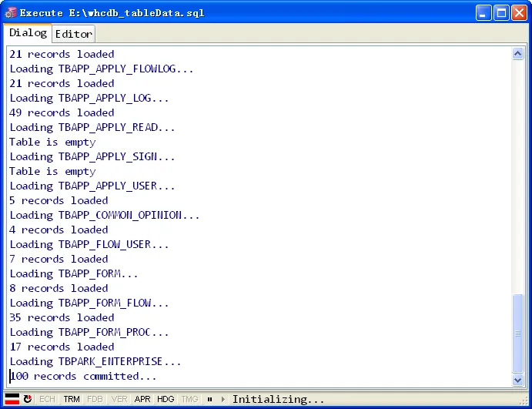The width and height of the screenshot is (532, 409).
Task: Minimize the Execute window
Action: point(483,13)
